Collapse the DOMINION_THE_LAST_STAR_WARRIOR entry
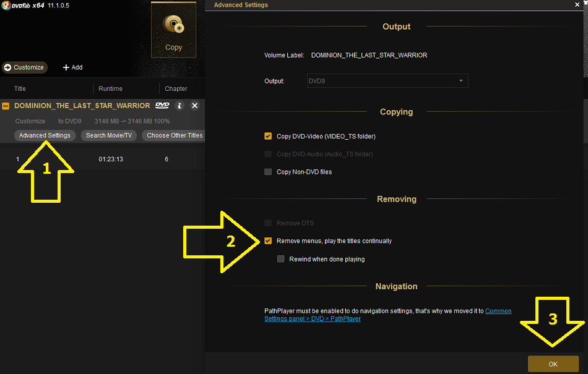Screen dimensions: 588x374 click(6, 106)
